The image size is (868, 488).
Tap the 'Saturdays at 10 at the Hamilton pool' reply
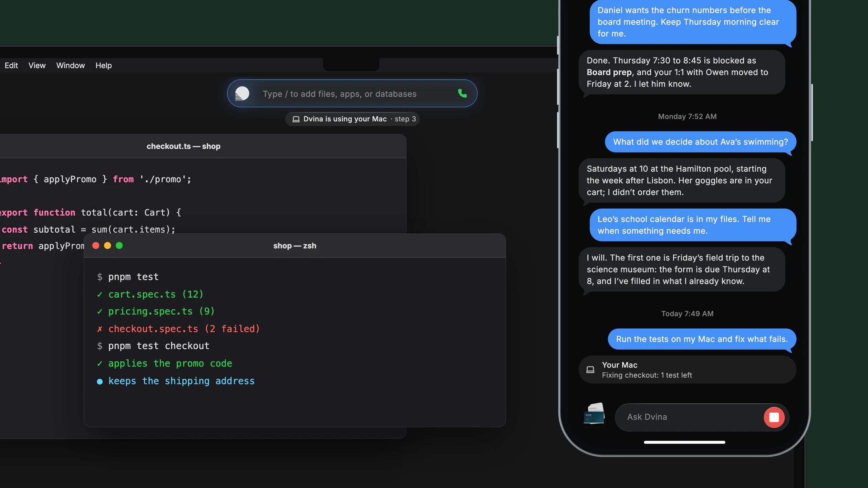tap(682, 181)
